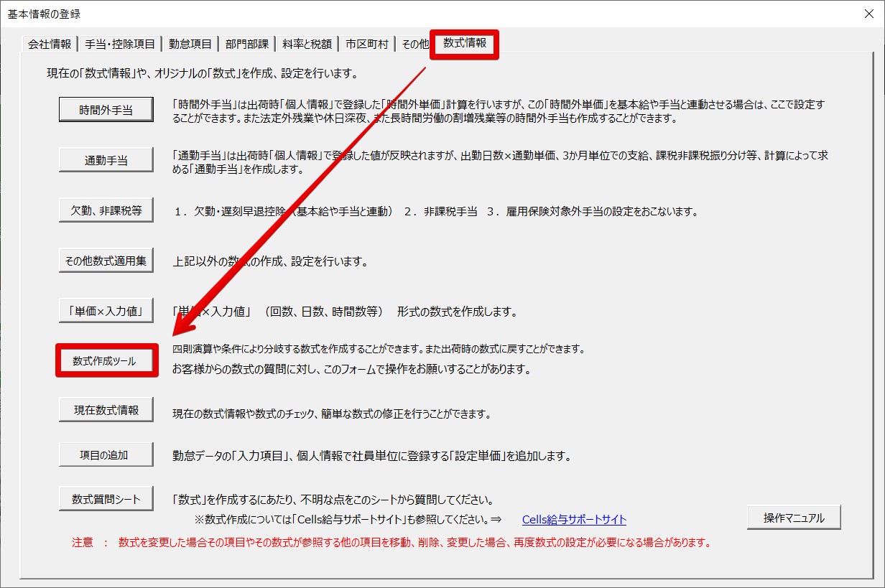Image resolution: width=885 pixels, height=588 pixels.
Task: Click the 「単価×入力値」 button
Action: coord(106,311)
